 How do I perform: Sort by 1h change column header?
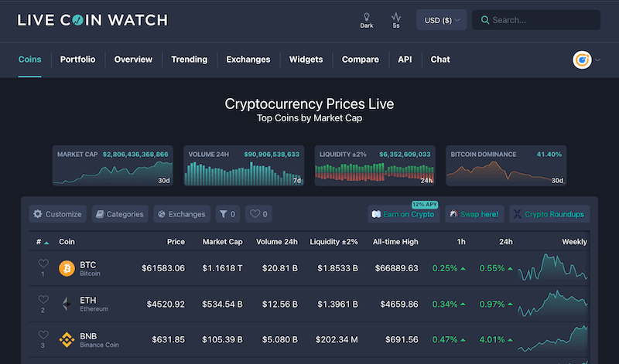point(461,242)
